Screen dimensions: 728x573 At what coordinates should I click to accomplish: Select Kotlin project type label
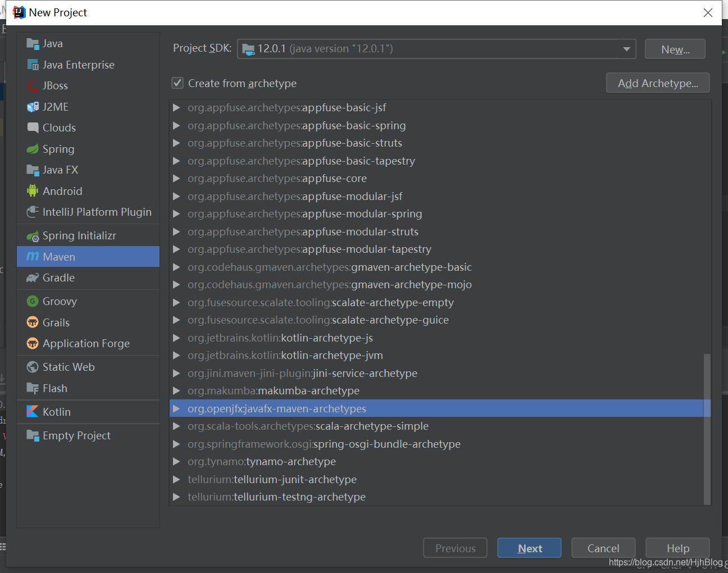pos(57,412)
